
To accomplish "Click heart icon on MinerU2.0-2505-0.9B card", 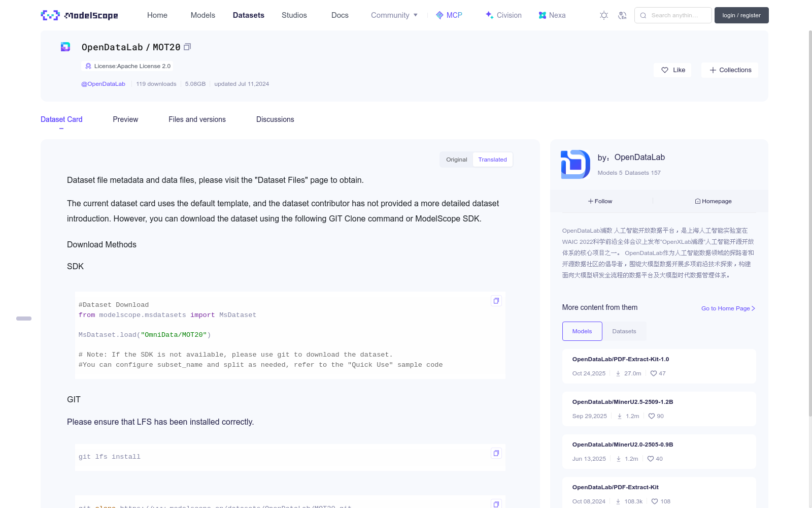I will (x=651, y=459).
